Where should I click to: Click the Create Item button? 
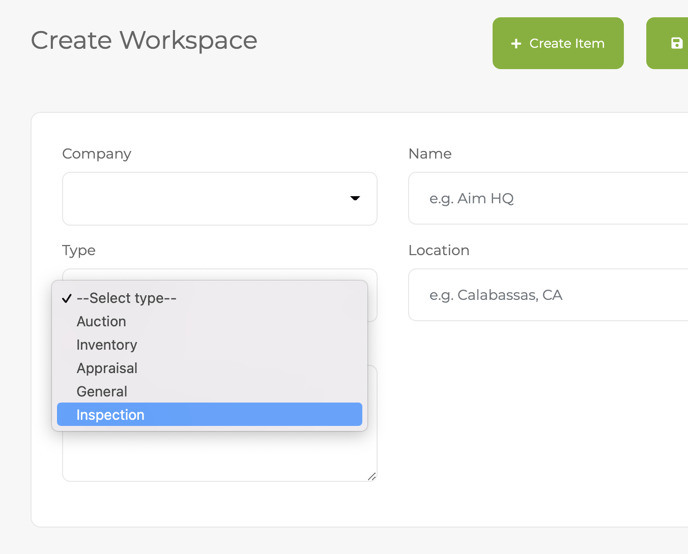tap(558, 43)
